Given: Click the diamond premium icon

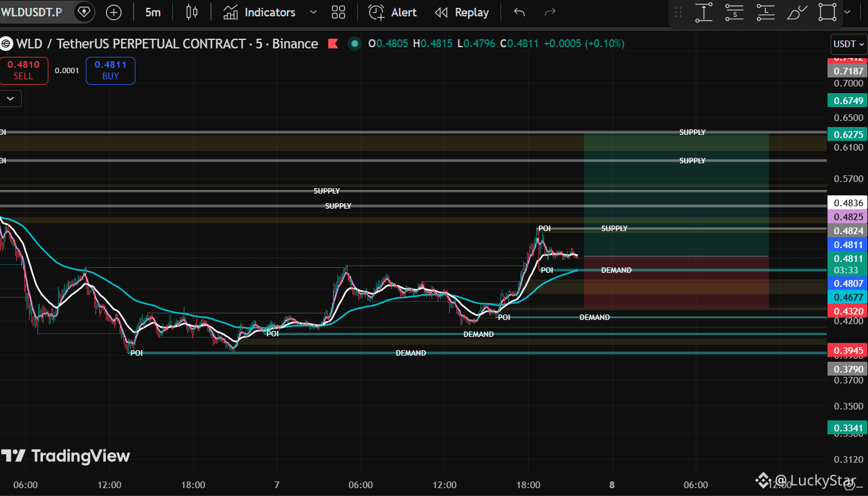Looking at the screenshot, I should pyautogui.click(x=83, y=12).
